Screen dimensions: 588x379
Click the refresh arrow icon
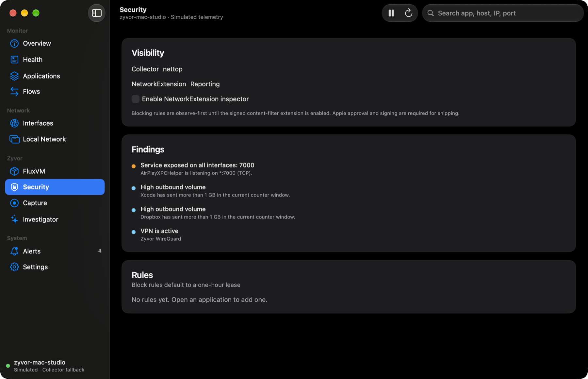pos(408,13)
